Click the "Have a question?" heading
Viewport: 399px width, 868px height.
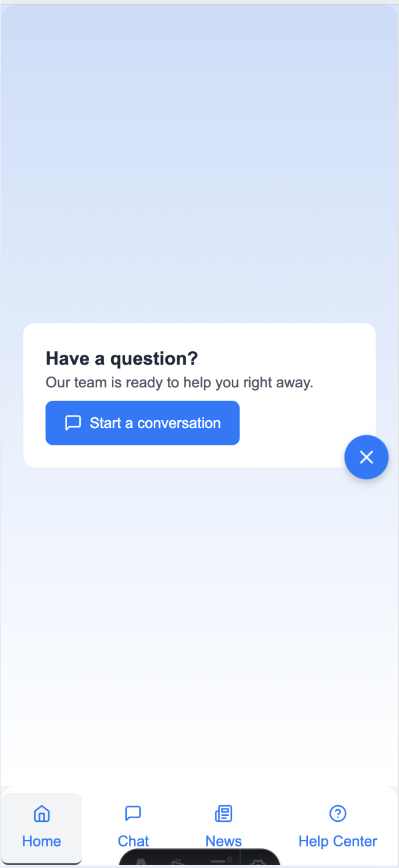tap(121, 358)
